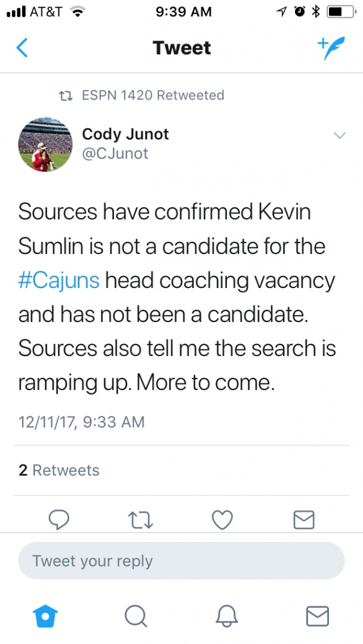Tap the Tweet your reply field
This screenshot has height=644, width=363.
point(181,561)
